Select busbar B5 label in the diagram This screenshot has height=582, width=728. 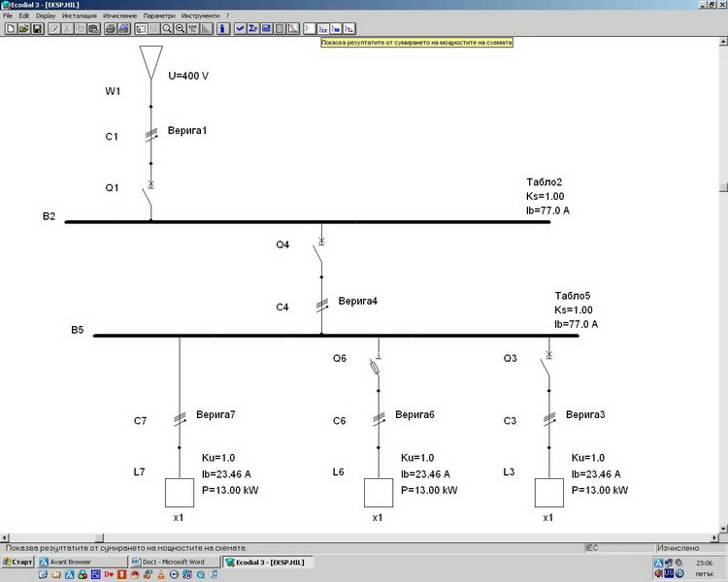pos(78,331)
